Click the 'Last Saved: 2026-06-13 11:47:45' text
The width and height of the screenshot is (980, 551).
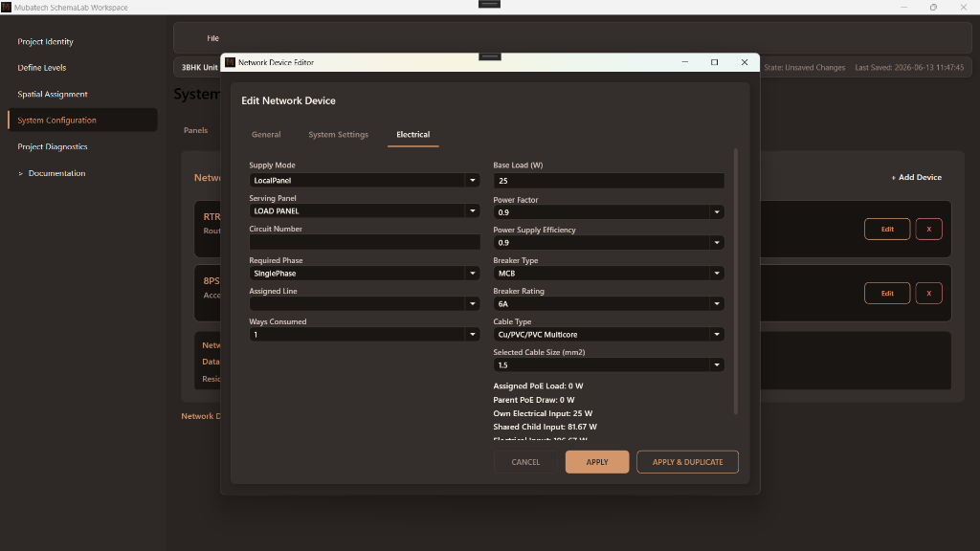[x=909, y=68]
